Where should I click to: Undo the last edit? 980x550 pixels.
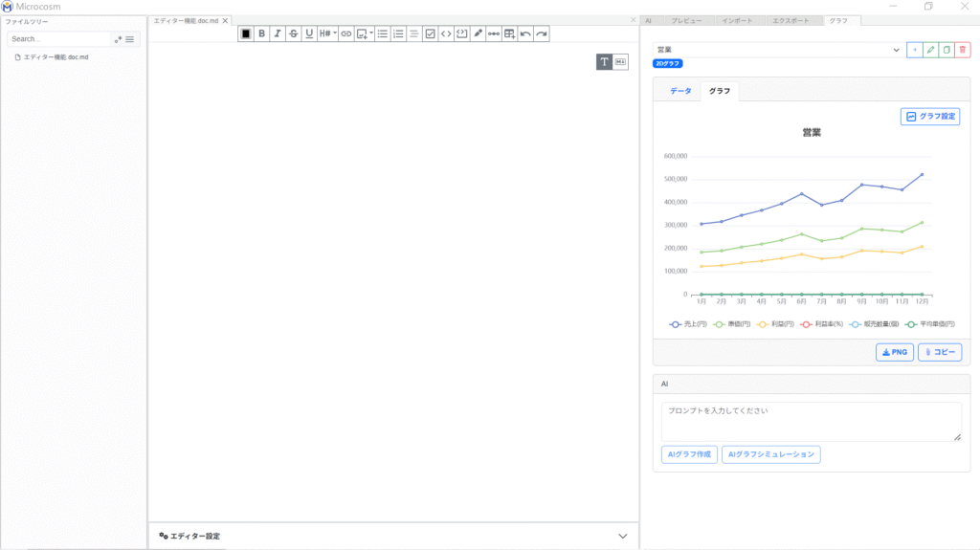[525, 33]
